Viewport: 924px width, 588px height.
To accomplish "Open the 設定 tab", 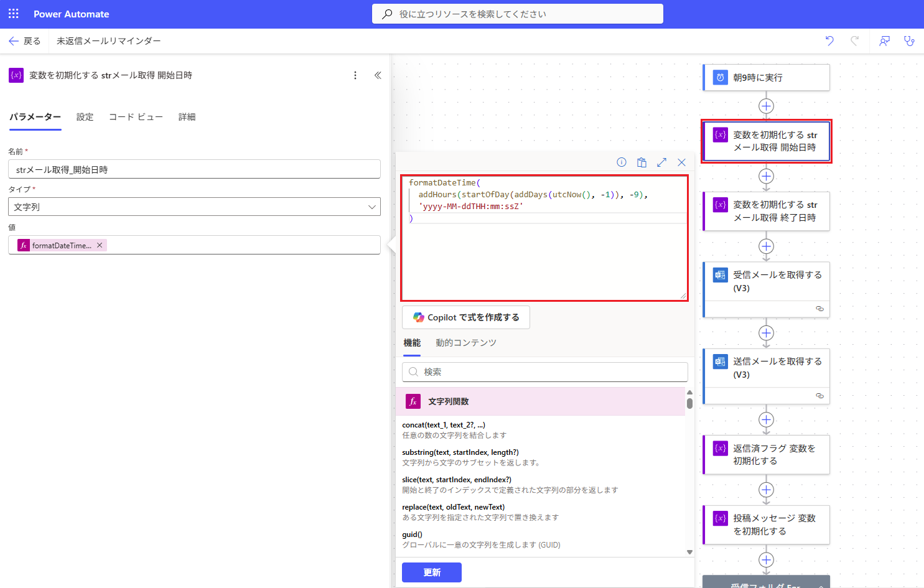I will pos(85,117).
